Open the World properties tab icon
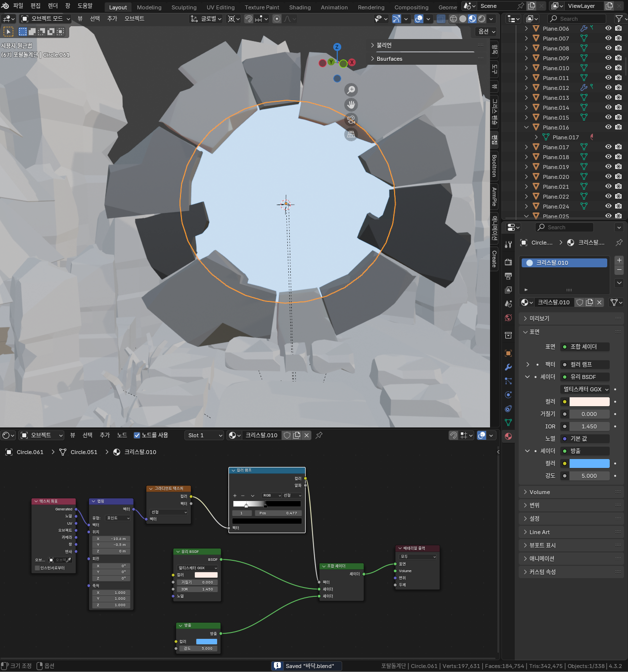The width and height of the screenshot is (628, 672). pos(508,317)
